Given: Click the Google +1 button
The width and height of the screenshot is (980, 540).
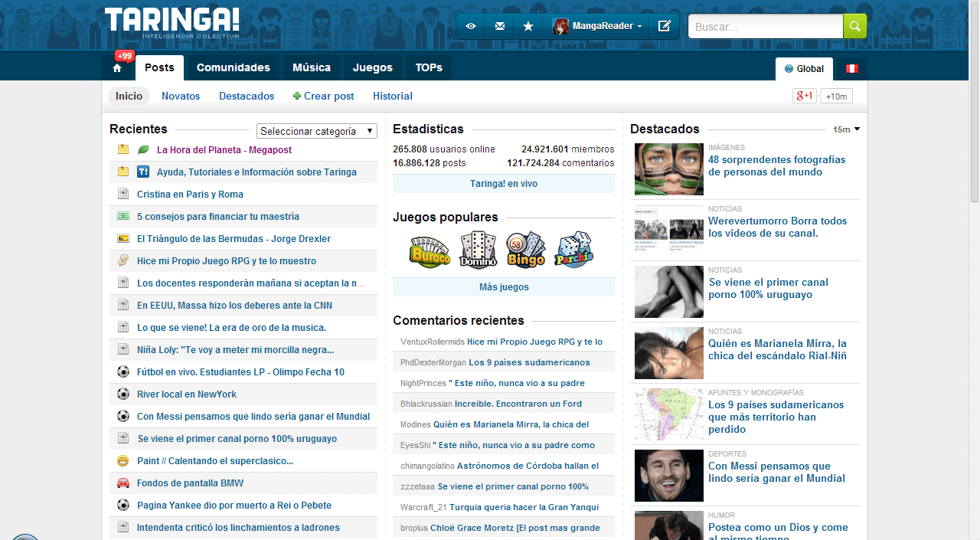Looking at the screenshot, I should [x=805, y=96].
